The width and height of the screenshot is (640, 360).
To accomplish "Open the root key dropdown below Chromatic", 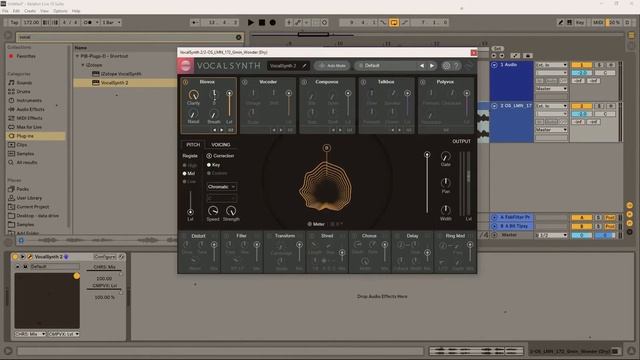I will [222, 198].
